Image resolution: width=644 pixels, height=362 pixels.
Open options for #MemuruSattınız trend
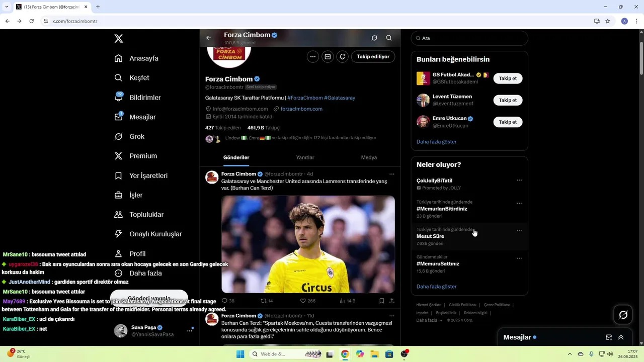click(519, 258)
